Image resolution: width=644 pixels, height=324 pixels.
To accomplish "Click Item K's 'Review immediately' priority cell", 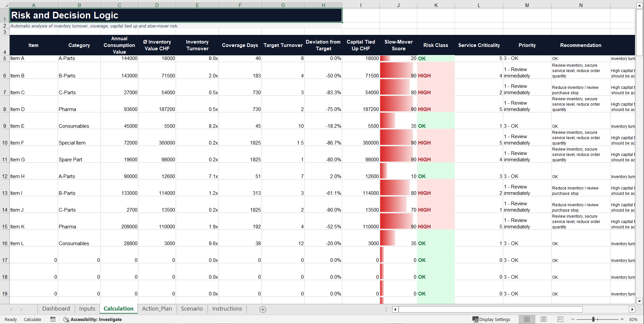I will [x=527, y=221].
